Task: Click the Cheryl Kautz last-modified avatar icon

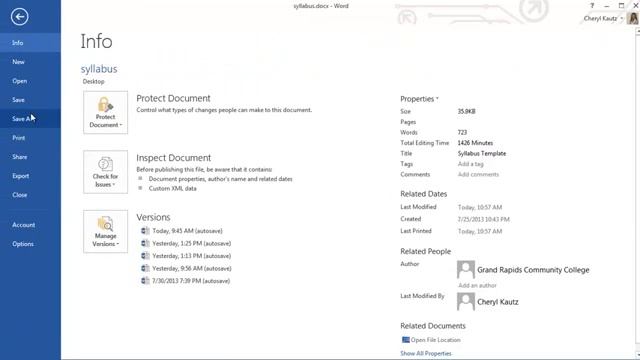Action: [466, 302]
